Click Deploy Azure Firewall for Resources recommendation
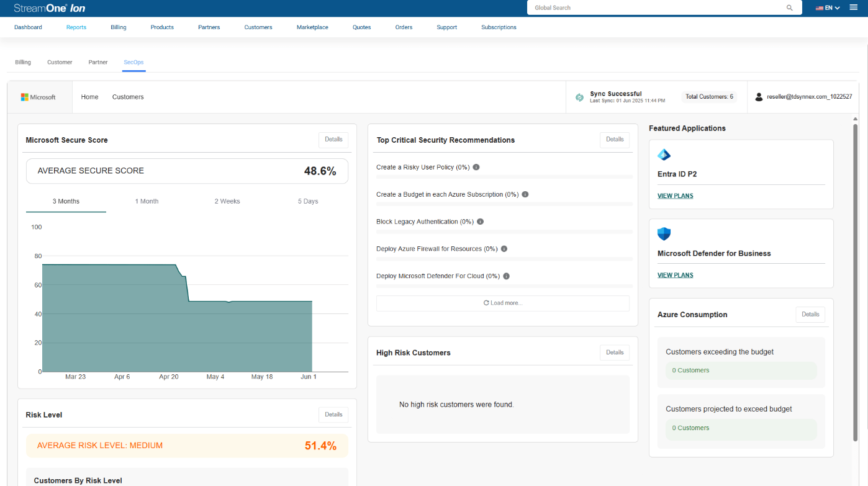The height and width of the screenshot is (486, 868). point(437,249)
